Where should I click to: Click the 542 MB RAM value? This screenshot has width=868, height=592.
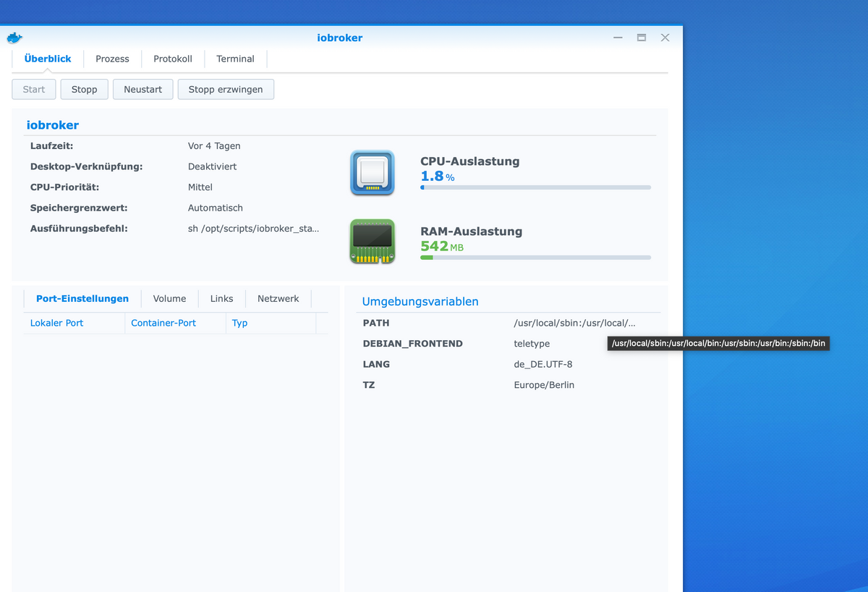pyautogui.click(x=442, y=246)
